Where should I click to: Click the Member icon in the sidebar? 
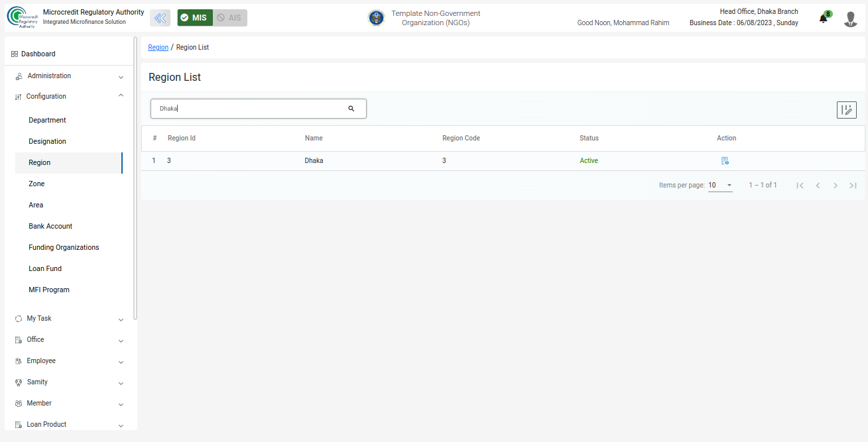pos(19,404)
